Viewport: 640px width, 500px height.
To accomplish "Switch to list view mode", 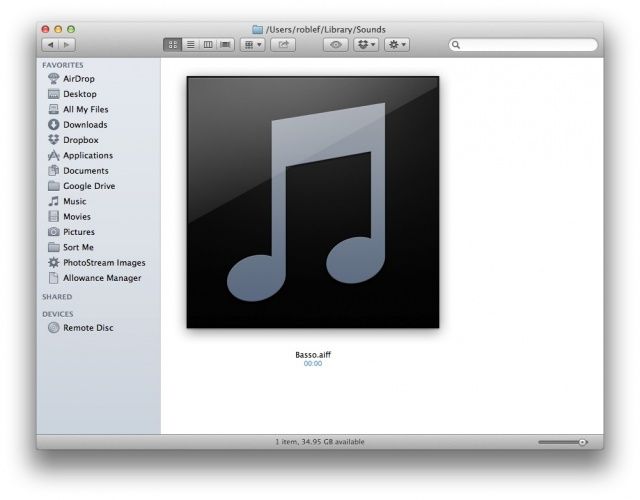I will coord(190,45).
